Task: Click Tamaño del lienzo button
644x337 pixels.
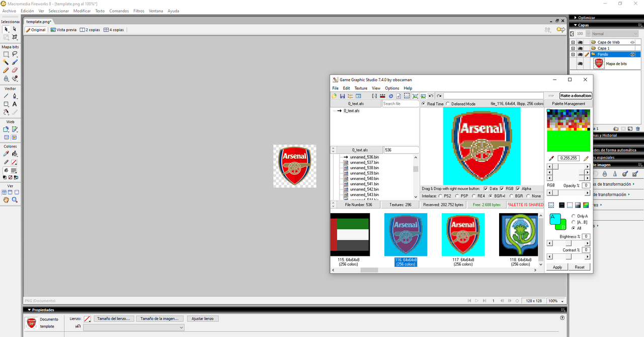Action: [115, 319]
